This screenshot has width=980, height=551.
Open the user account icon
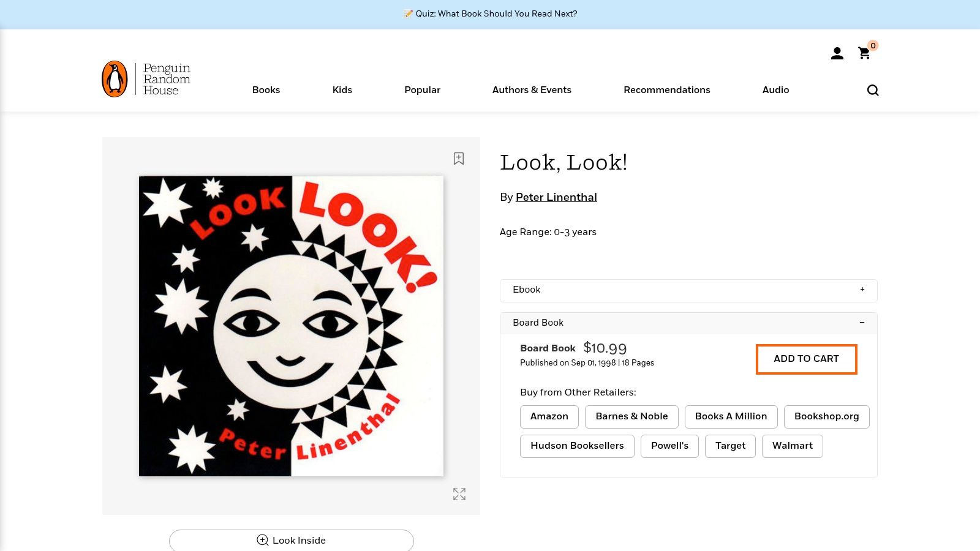pos(837,54)
